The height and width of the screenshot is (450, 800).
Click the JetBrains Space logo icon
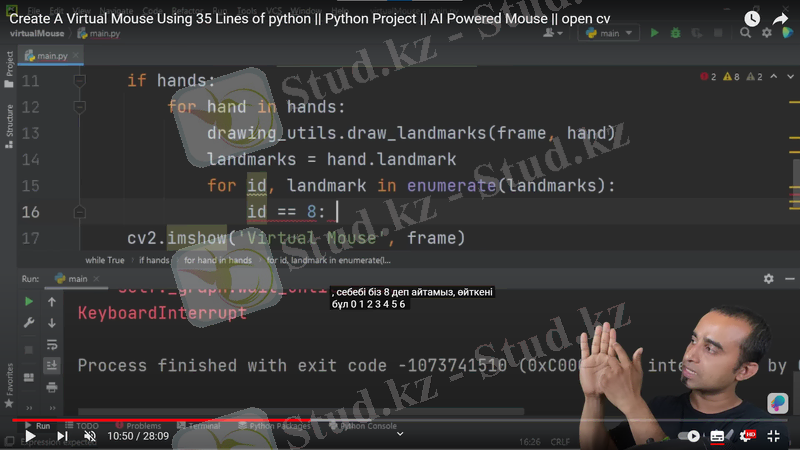point(787,33)
